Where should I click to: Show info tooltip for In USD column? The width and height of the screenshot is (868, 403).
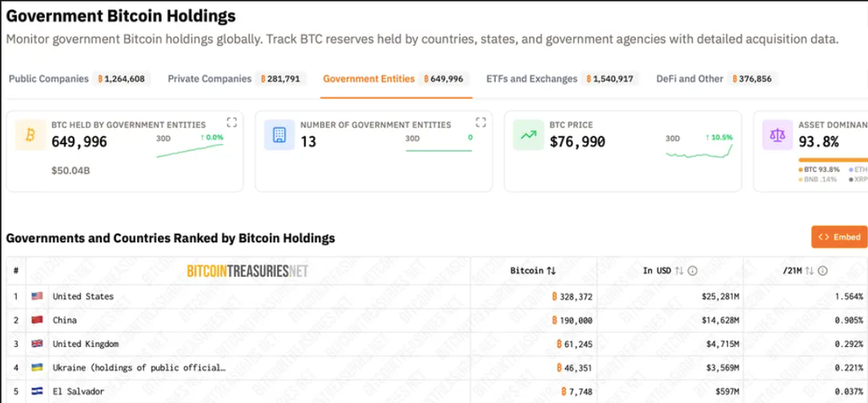tap(692, 271)
